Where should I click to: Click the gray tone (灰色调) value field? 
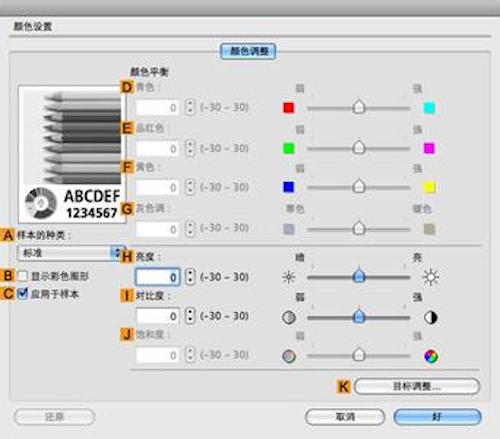pyautogui.click(x=158, y=229)
